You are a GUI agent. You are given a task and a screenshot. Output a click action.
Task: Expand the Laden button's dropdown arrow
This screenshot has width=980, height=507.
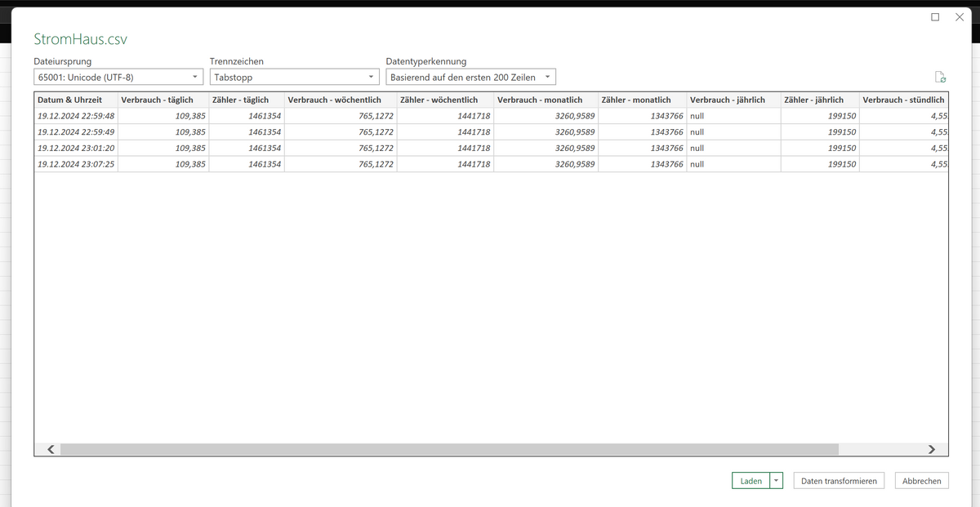(x=777, y=481)
